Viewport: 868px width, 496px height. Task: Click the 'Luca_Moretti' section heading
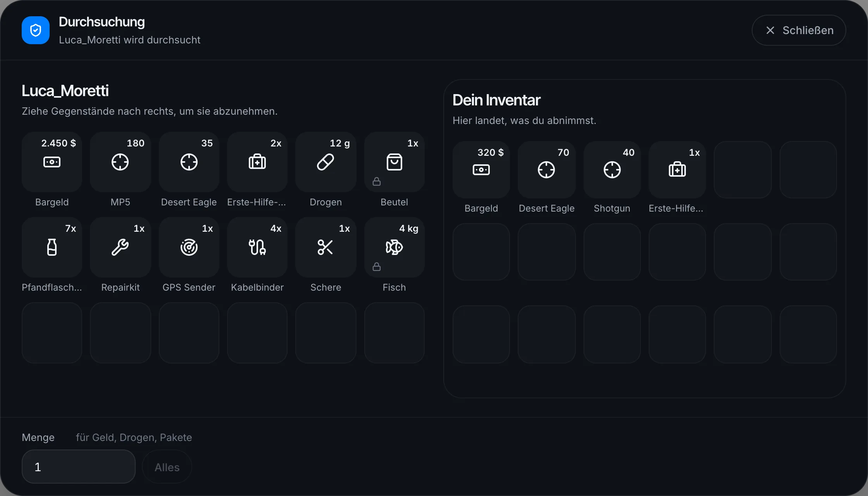65,91
